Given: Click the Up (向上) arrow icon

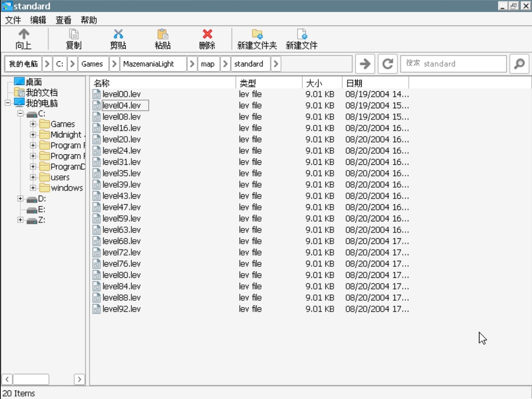Looking at the screenshot, I should point(24,34).
